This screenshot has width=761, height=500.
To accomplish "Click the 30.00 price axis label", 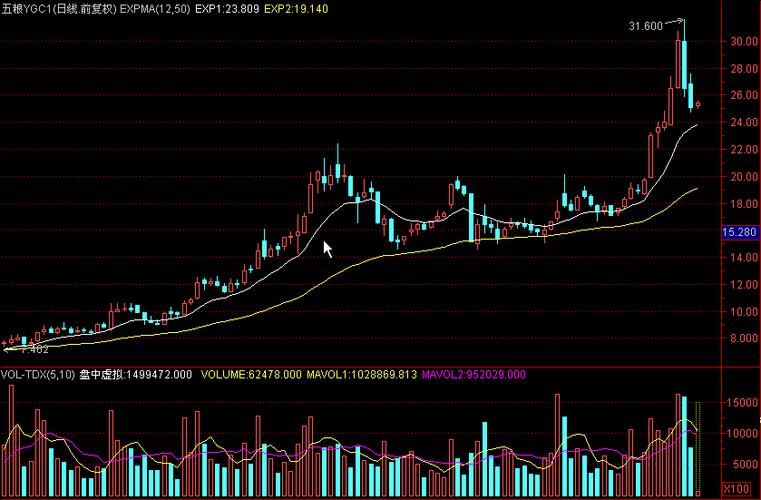I will coord(743,42).
